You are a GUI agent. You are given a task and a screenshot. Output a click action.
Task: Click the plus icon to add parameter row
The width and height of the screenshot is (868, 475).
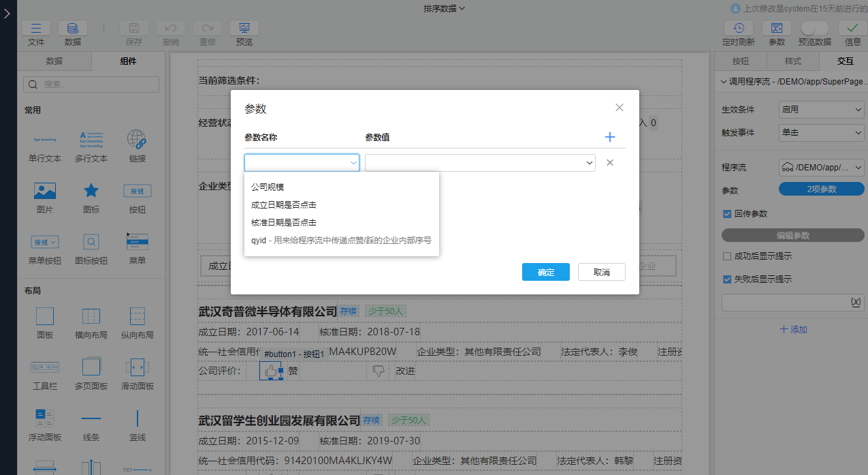(610, 136)
